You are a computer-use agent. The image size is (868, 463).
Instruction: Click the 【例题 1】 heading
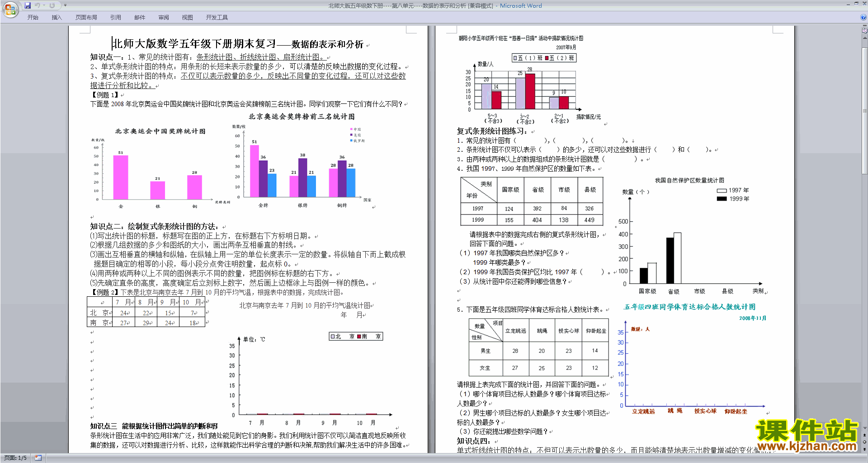[x=105, y=95]
